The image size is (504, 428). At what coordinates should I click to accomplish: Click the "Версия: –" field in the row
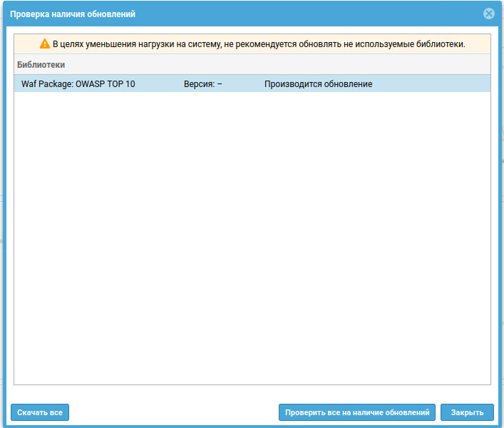202,84
